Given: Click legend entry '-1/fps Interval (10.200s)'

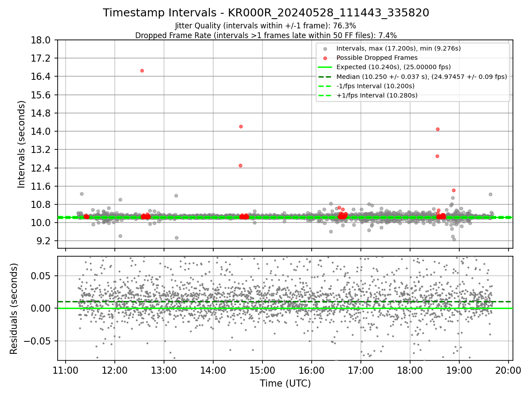Looking at the screenshot, I should click(376, 86).
